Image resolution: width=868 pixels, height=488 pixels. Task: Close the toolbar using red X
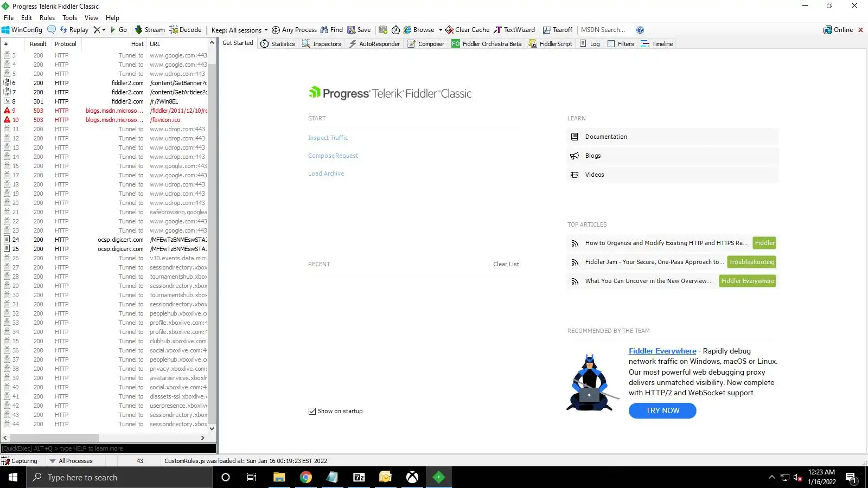click(860, 30)
